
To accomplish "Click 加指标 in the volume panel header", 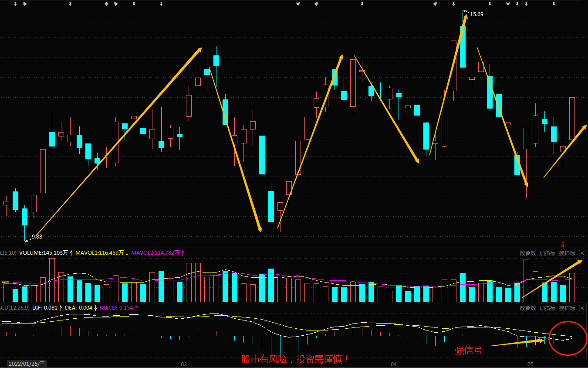I will click(x=547, y=253).
